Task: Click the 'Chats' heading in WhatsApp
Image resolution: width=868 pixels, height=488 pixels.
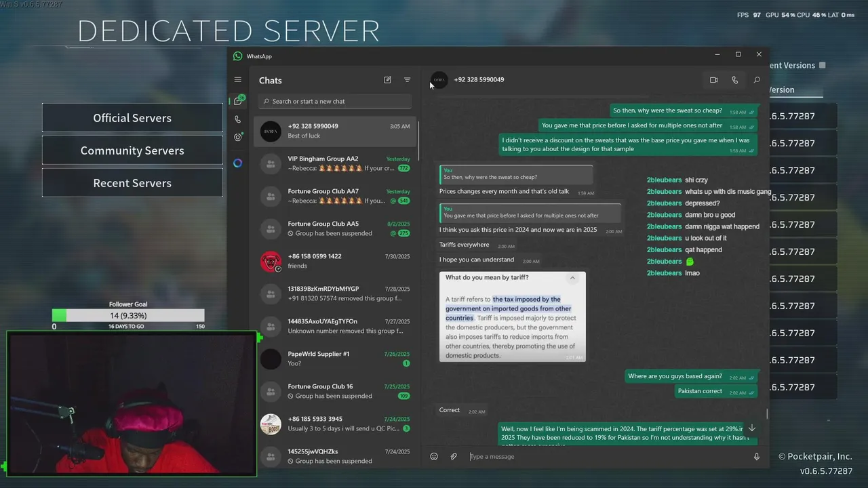Action: [x=270, y=81]
